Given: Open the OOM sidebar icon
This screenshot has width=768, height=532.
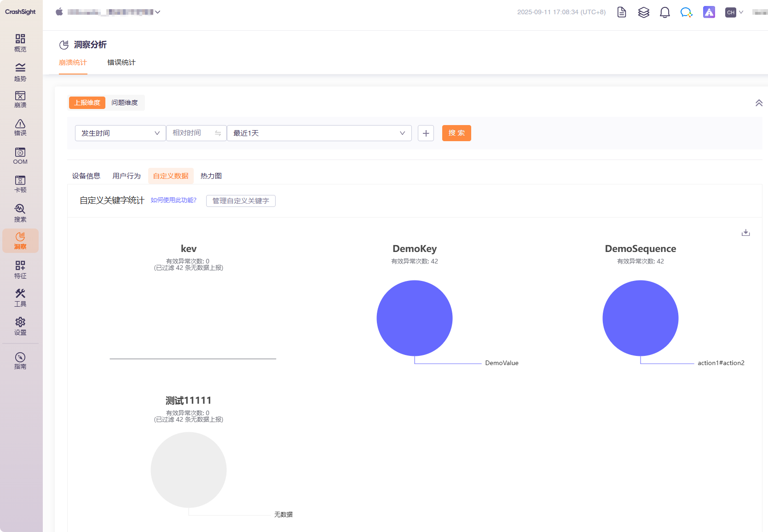Looking at the screenshot, I should click(x=20, y=155).
